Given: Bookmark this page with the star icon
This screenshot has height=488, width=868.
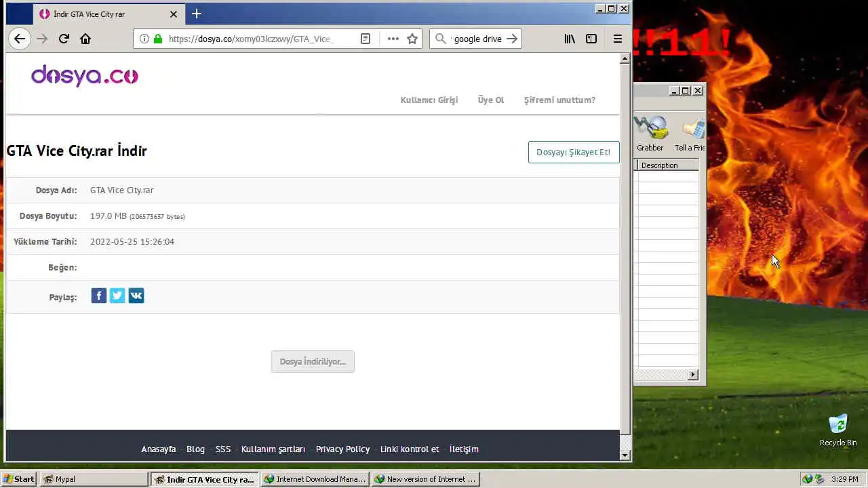Looking at the screenshot, I should pyautogui.click(x=412, y=39).
